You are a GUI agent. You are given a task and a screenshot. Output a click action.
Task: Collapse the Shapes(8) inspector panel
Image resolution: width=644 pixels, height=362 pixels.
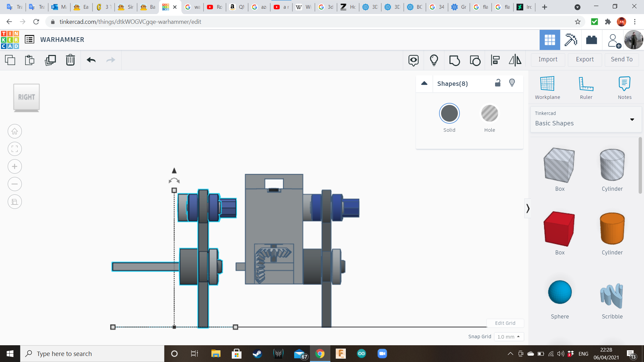[x=424, y=83]
